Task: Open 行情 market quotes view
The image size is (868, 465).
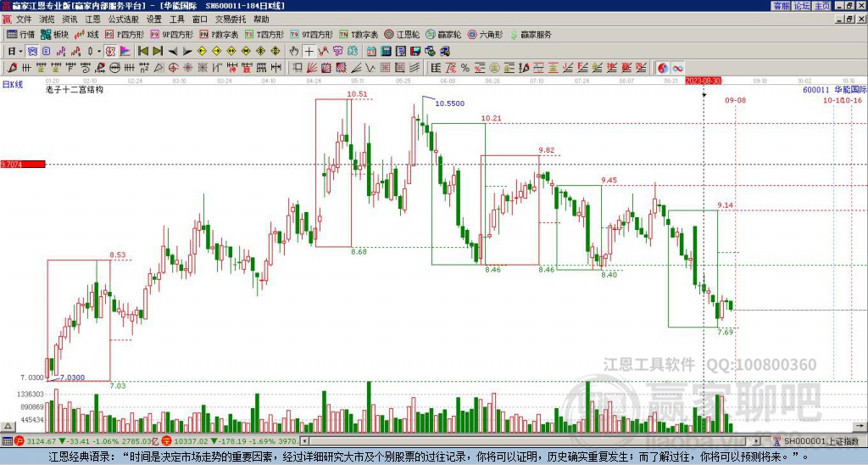Action: pos(20,34)
